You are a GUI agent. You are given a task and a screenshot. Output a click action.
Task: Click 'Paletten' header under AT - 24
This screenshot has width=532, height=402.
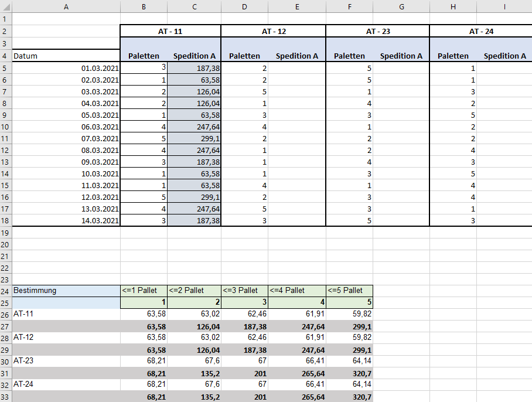(453, 56)
